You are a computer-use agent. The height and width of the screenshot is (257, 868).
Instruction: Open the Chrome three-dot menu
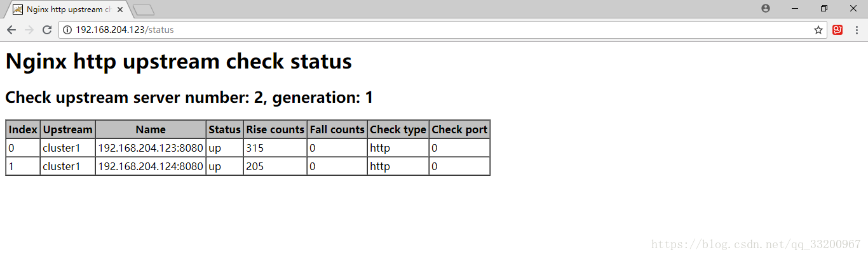click(857, 30)
